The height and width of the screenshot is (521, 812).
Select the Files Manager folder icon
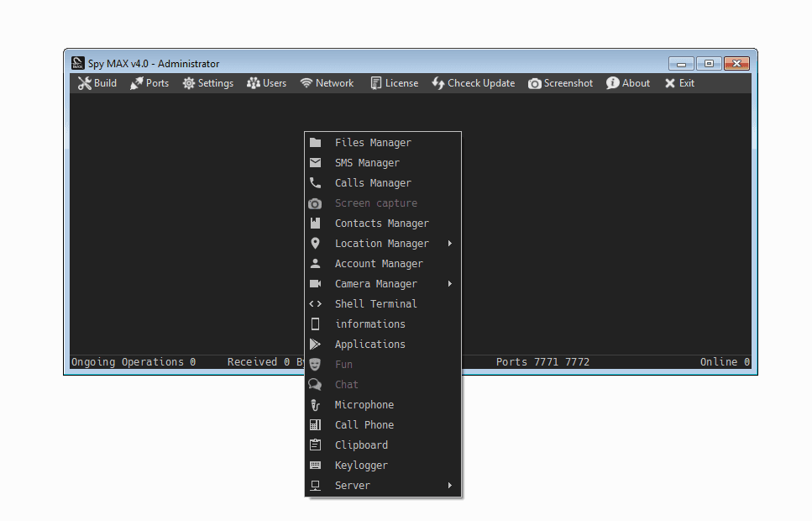pyautogui.click(x=316, y=143)
